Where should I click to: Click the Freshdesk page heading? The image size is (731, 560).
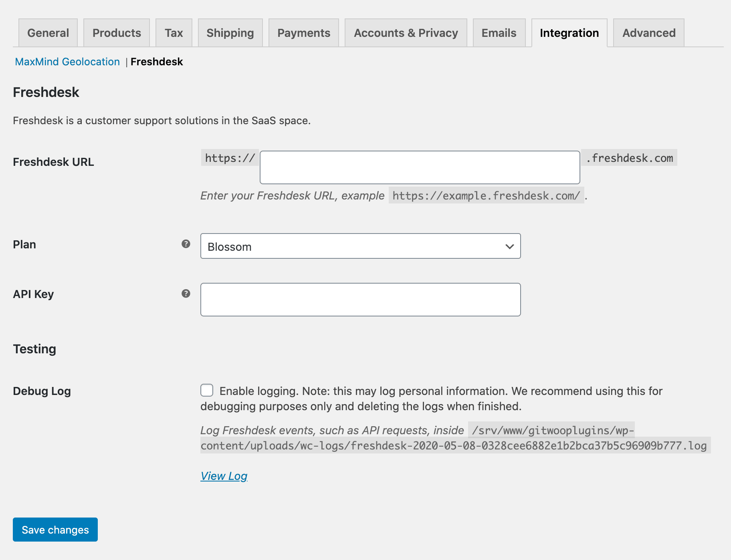point(46,92)
